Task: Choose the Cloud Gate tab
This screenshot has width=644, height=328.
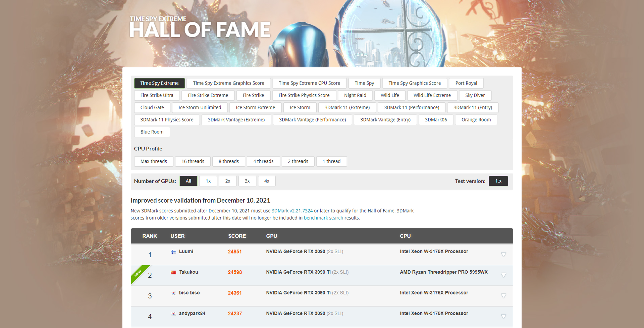Action: (x=152, y=108)
